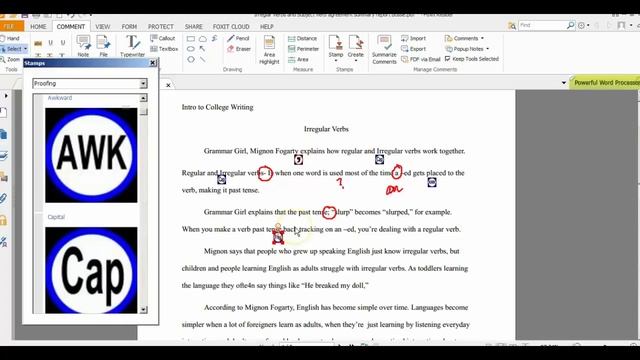Send FDF via Email

click(421, 60)
